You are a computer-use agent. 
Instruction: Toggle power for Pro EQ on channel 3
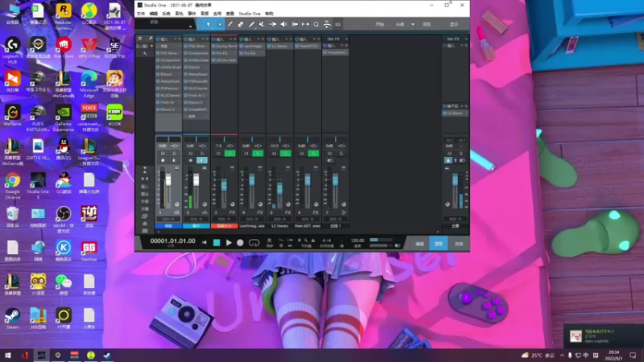point(213,53)
